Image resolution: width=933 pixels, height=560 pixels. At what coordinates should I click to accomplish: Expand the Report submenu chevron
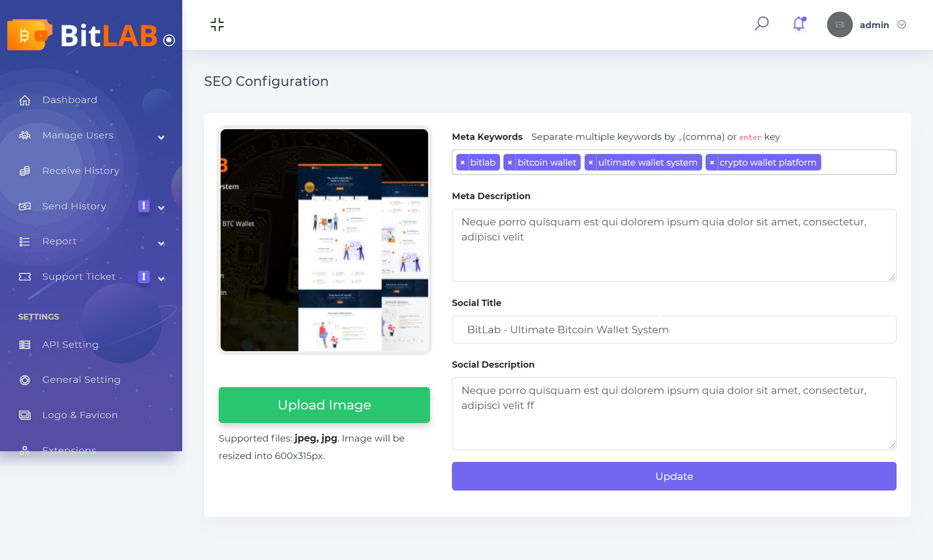[161, 243]
